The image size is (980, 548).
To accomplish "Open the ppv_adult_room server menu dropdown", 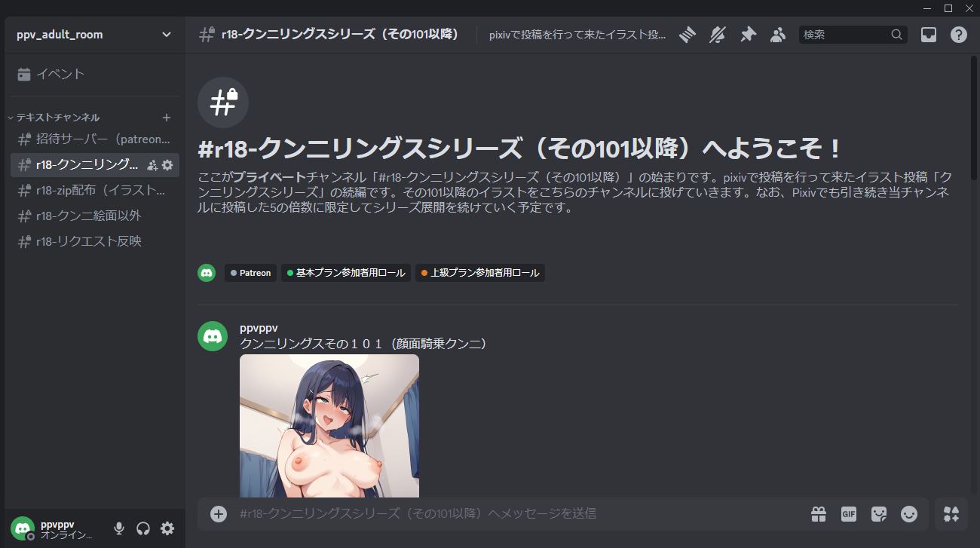I will (95, 35).
